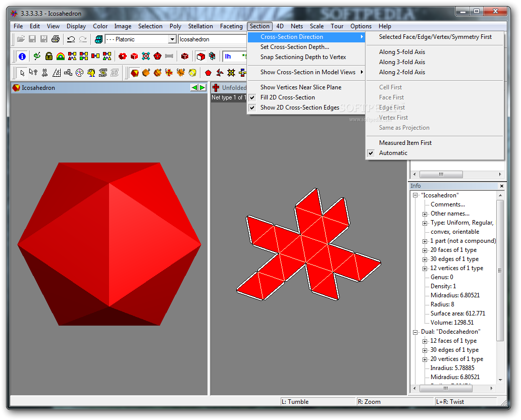Expand the '20 faces of 1 type' node
This screenshot has height=420, width=521.
(425, 250)
